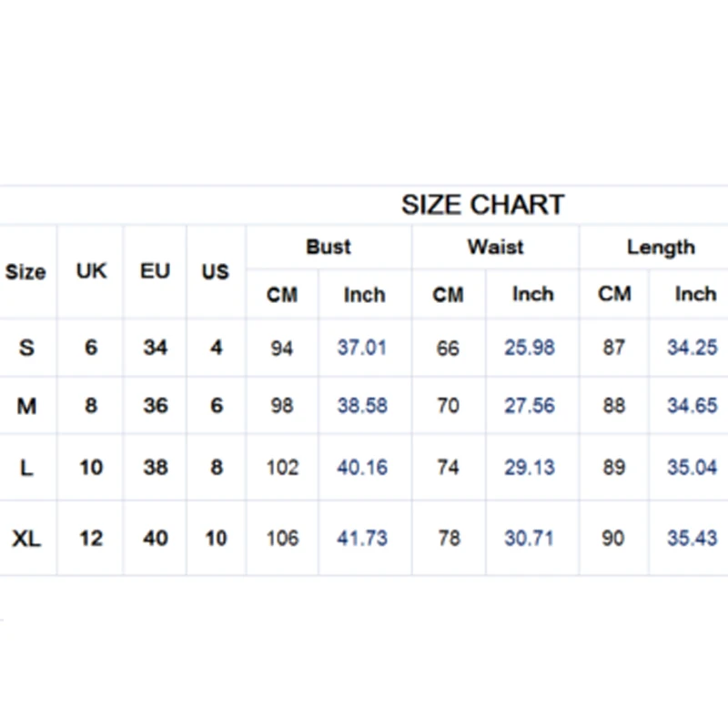
Task: Select the L size row label
Action: [x=26, y=468]
